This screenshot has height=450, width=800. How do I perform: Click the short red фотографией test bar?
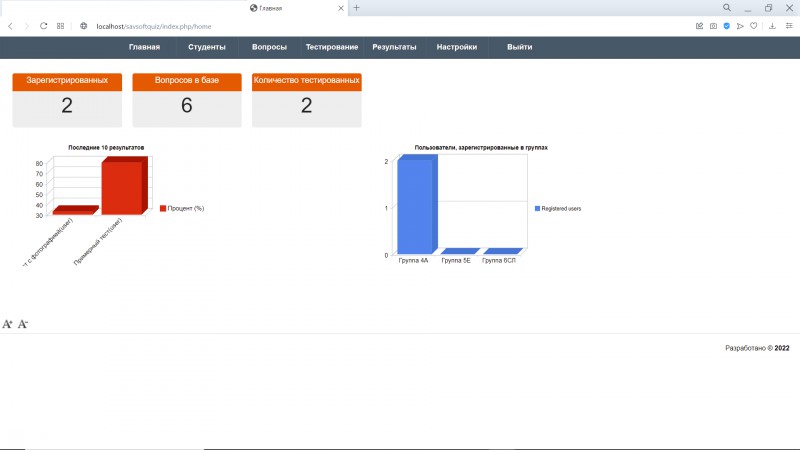pos(75,210)
